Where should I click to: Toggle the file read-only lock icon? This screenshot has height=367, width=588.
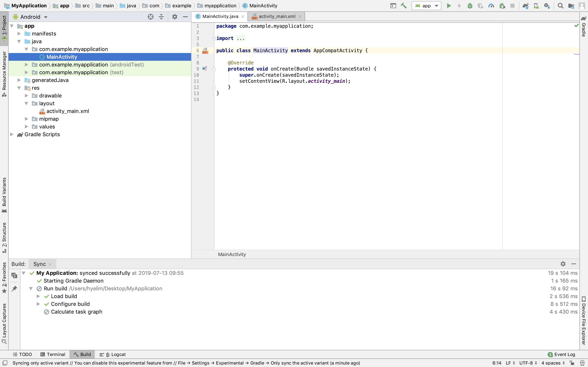pos(572,363)
